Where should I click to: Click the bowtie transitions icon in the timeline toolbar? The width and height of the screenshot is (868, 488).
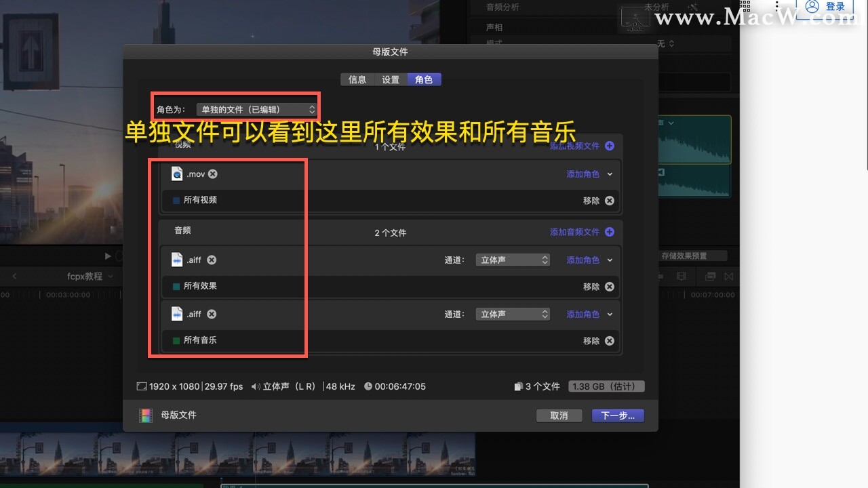click(729, 277)
